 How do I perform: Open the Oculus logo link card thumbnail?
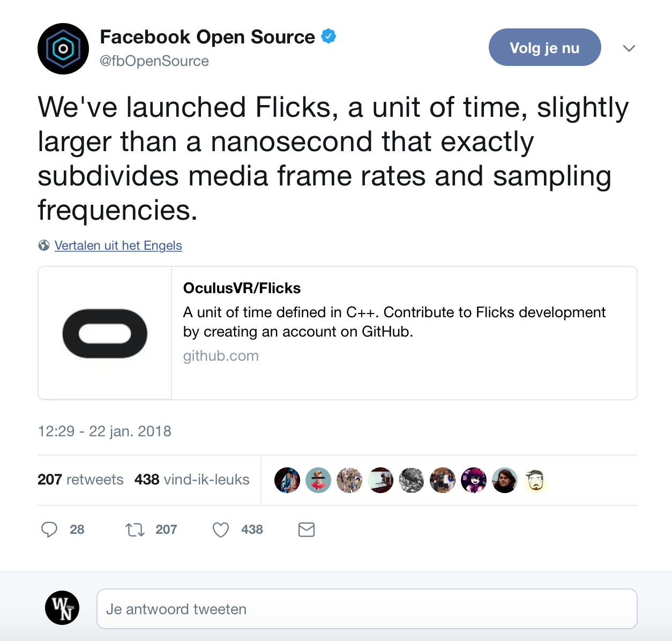point(105,333)
